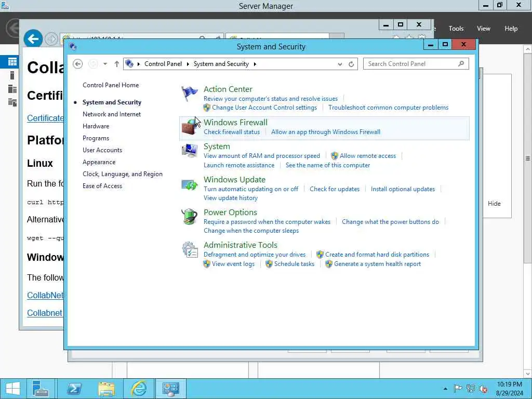Open Internet Explorer from the taskbar

click(139, 389)
